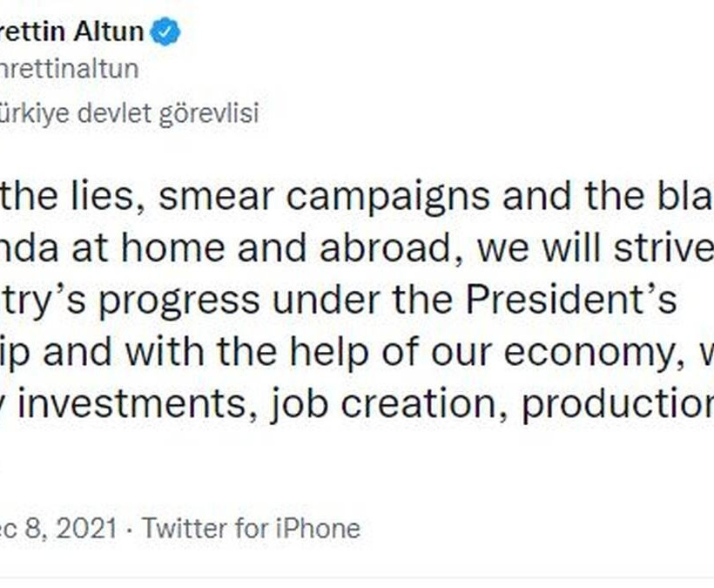This screenshot has width=714, height=588.
Task: Click the dot separator before Twitter for iPhone
Action: 130,529
